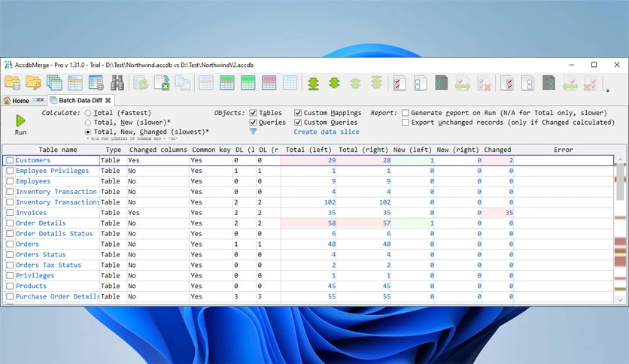Select Total, New (slower) option
629x364 pixels.
[88, 123]
